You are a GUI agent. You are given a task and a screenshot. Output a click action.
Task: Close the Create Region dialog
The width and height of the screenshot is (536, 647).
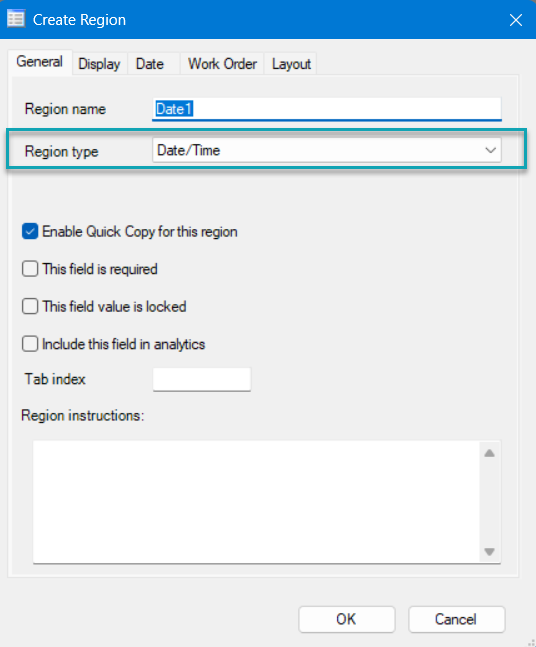(515, 20)
